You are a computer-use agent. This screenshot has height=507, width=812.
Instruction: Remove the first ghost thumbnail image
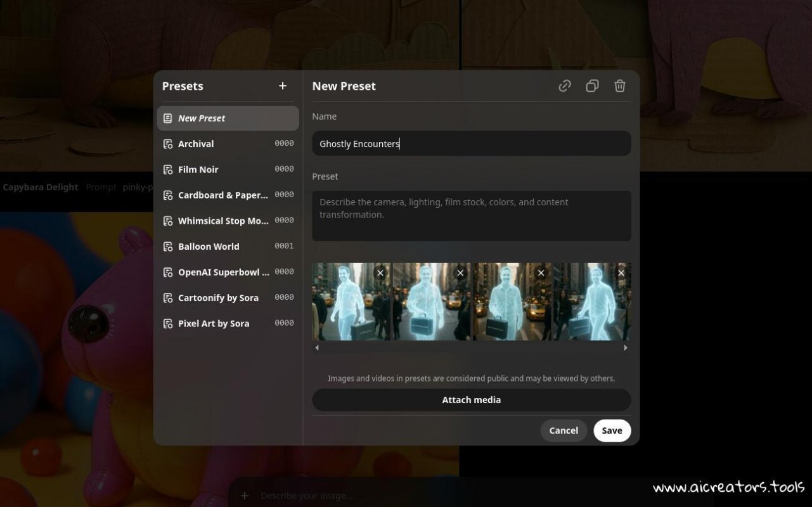click(380, 273)
